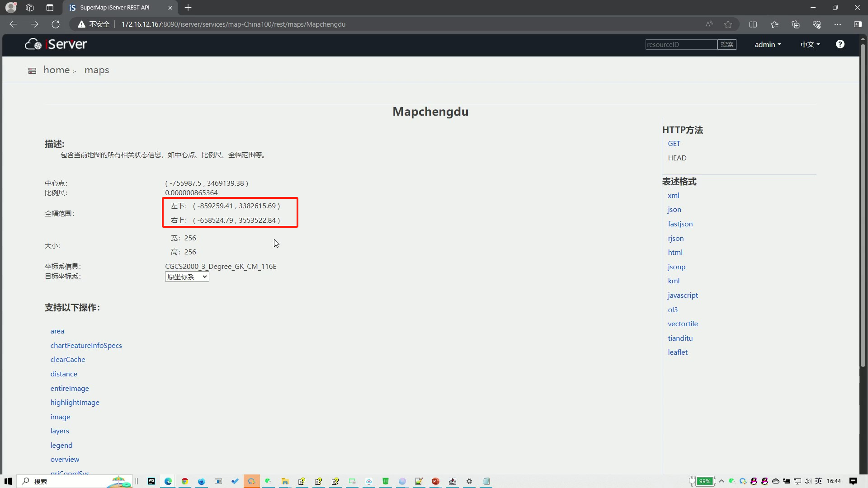Click the help question mark icon

pos(840,44)
